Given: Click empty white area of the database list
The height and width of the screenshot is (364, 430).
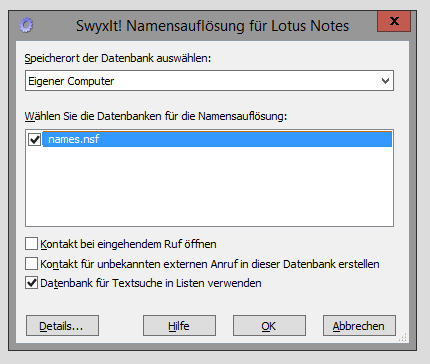Looking at the screenshot, I should tap(209, 187).
